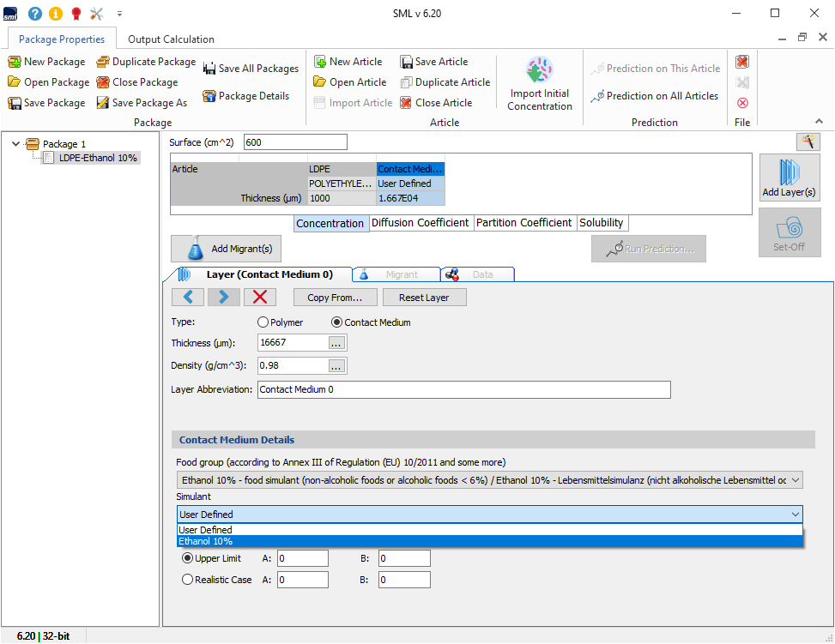Select the Polymer type radio button
This screenshot has height=644, width=835.
pos(263,322)
